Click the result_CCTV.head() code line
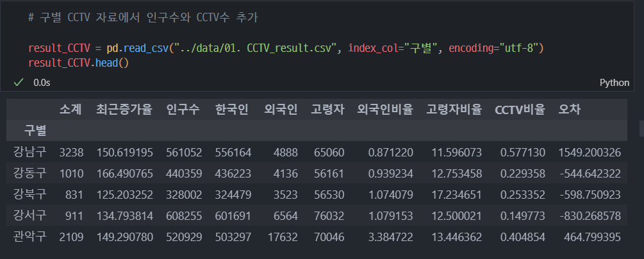This screenshot has width=644, height=259. pos(78,63)
